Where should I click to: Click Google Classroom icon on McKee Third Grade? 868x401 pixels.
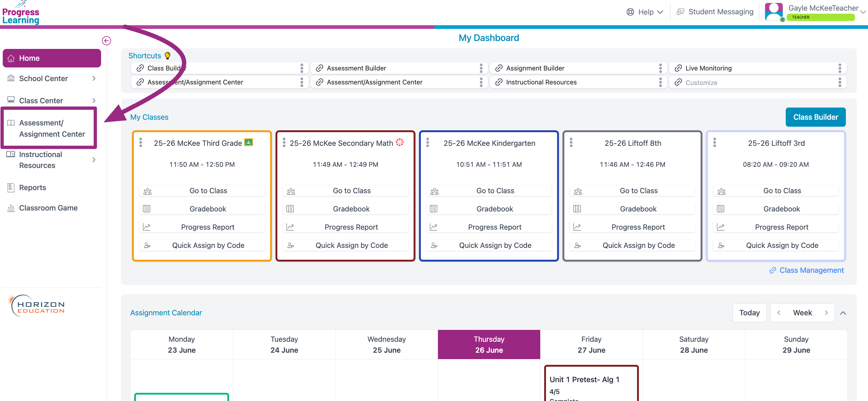248,142
